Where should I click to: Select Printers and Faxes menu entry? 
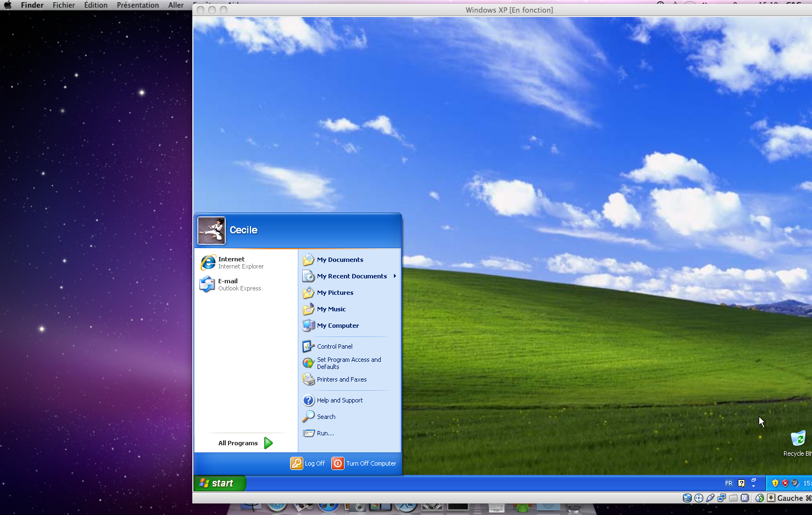point(341,379)
